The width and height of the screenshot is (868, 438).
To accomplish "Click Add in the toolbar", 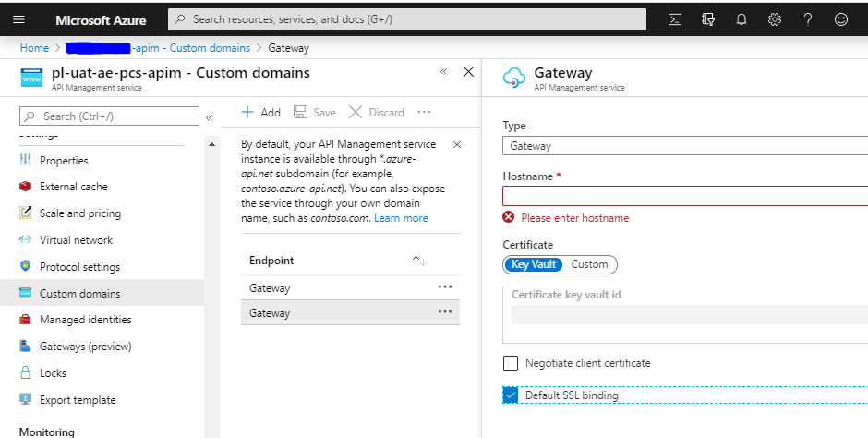I will 260,113.
